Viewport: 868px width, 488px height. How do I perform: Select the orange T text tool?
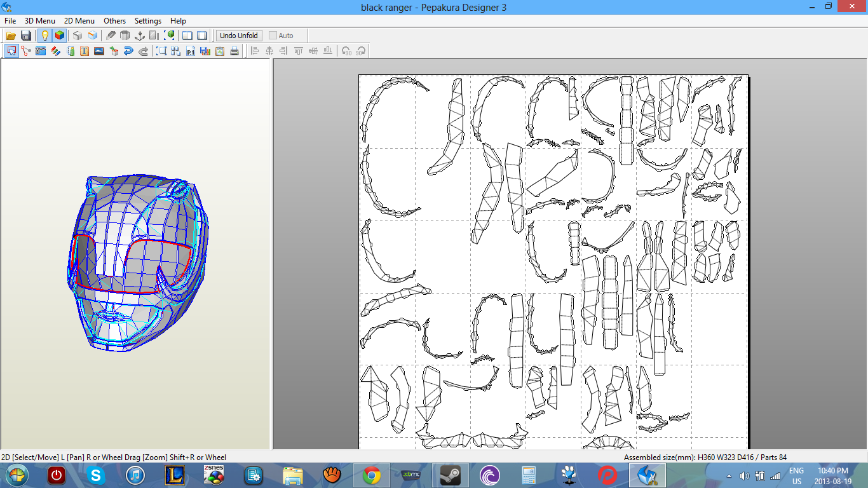85,51
